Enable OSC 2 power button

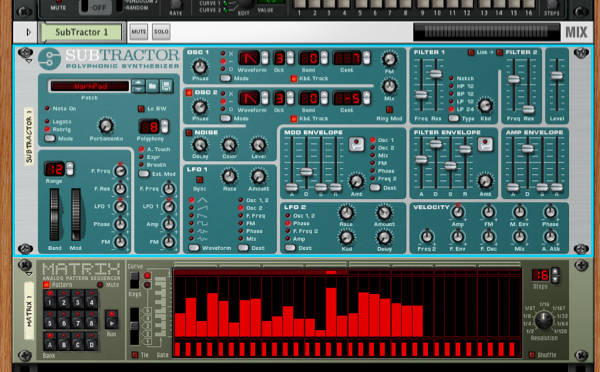coord(189,93)
